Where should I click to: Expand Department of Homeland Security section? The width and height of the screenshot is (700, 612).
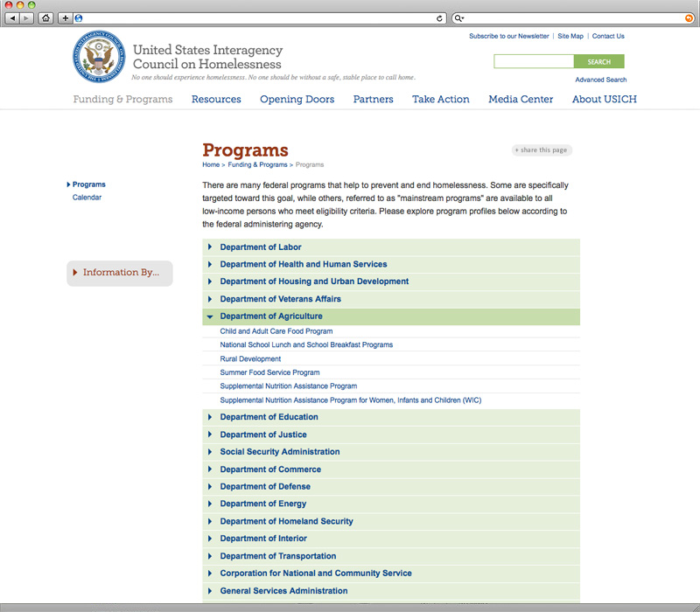point(391,521)
